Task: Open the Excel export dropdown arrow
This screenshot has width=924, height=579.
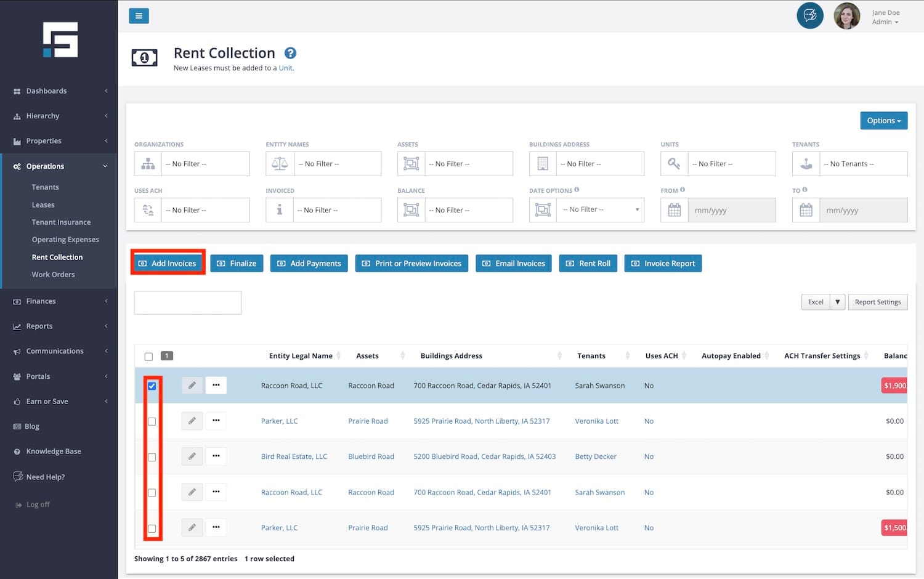Action: click(837, 302)
